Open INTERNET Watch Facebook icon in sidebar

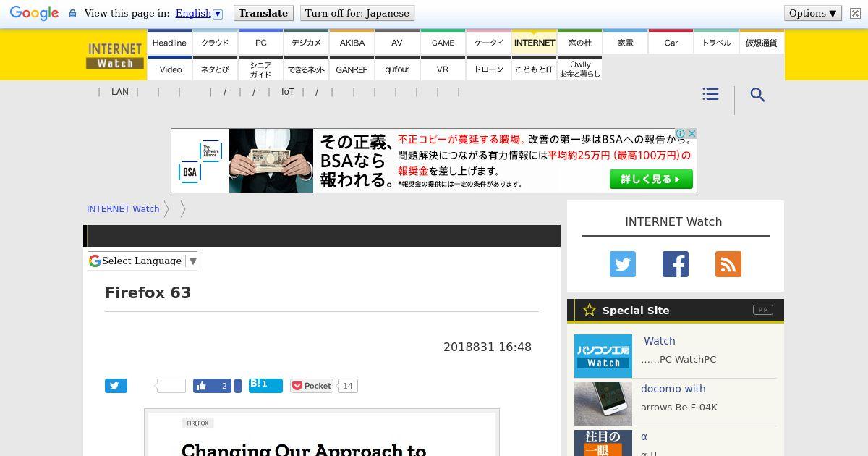pyautogui.click(x=676, y=264)
